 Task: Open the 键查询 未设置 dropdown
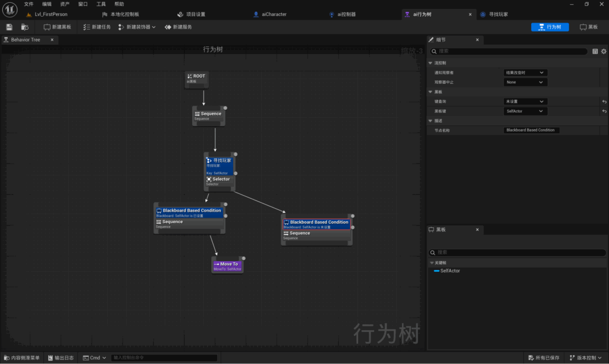click(x=525, y=101)
